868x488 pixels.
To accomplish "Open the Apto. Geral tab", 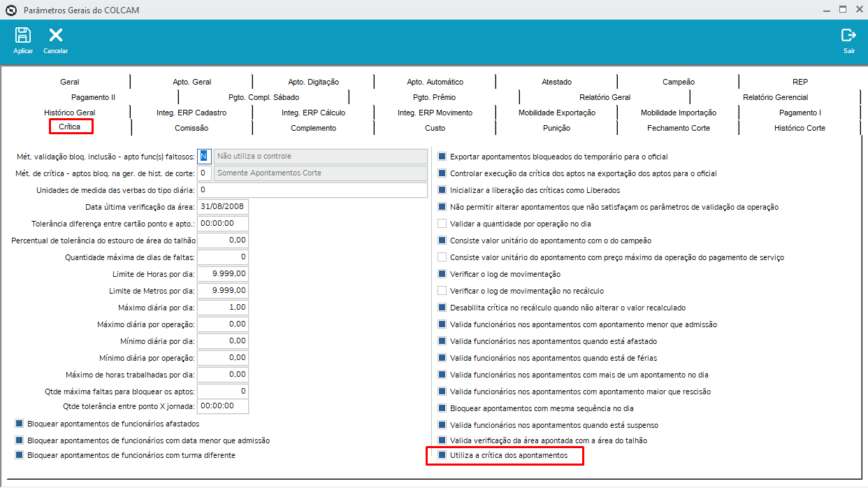I will (x=192, y=82).
